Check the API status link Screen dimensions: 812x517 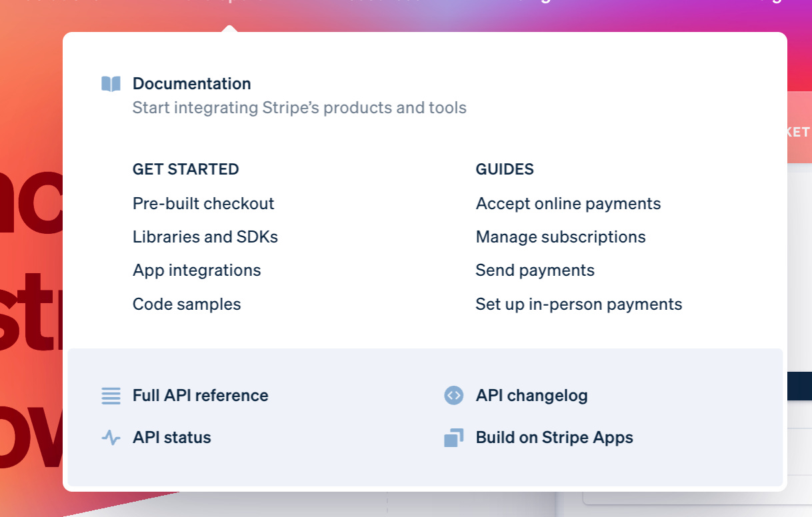171,438
